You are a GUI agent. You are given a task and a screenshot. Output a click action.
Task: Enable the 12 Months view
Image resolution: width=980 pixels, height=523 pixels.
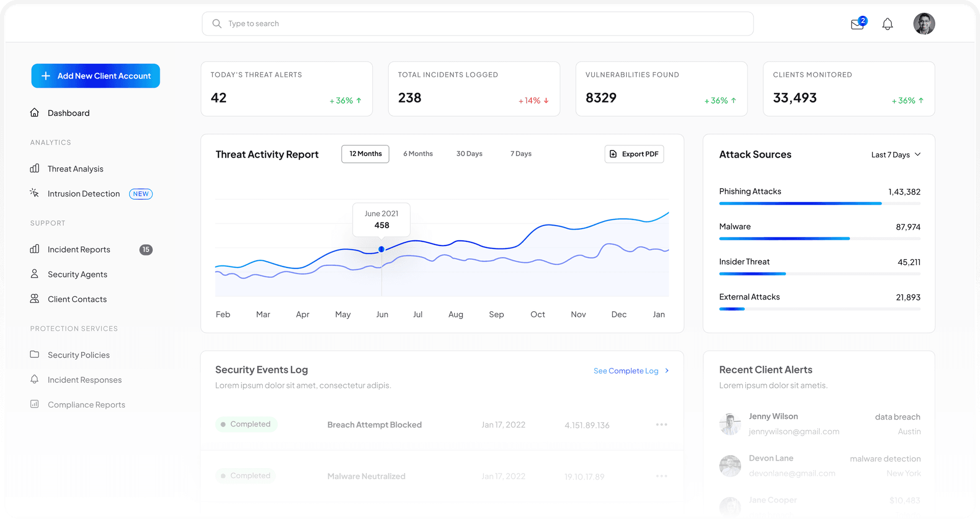(x=365, y=154)
